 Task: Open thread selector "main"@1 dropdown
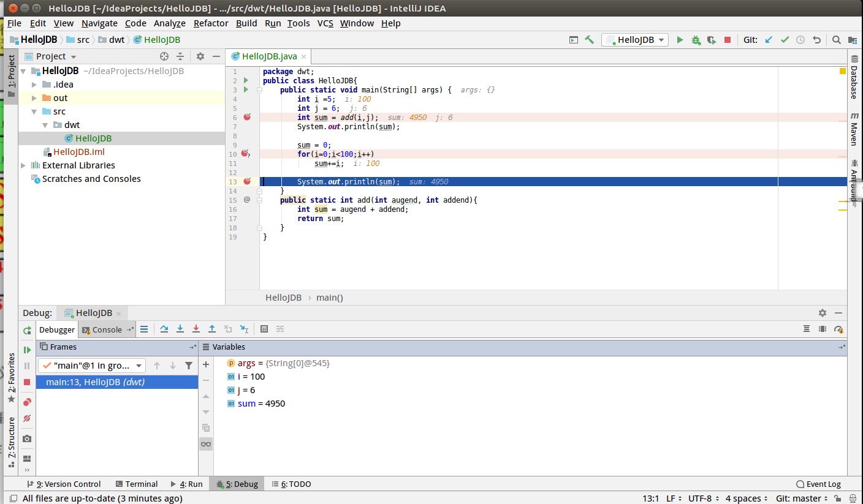click(x=92, y=366)
